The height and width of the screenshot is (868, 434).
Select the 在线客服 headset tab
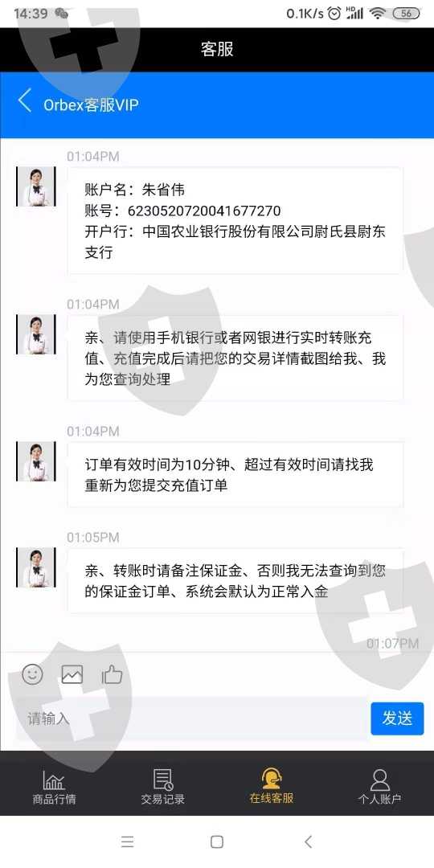[272, 787]
